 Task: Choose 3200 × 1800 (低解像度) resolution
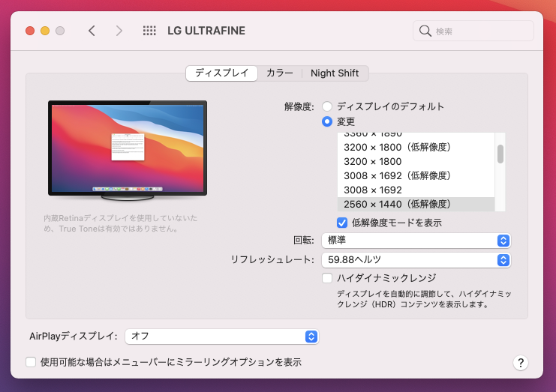click(416, 148)
